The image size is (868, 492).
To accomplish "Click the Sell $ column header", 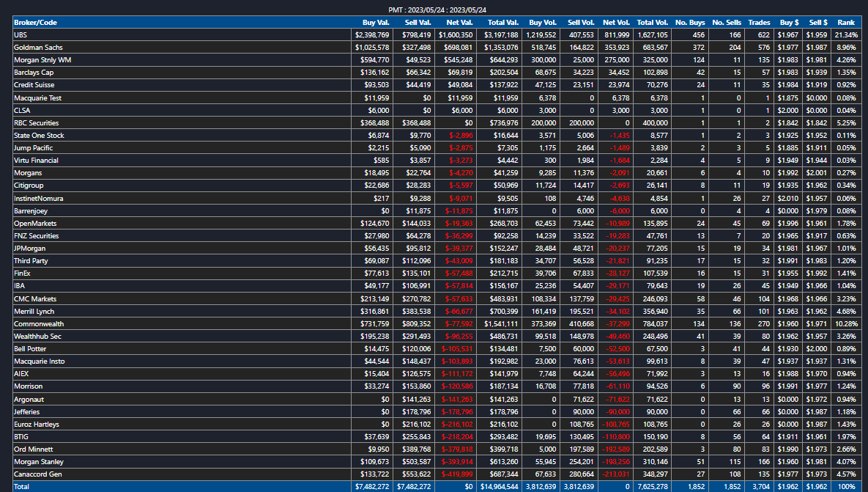I will tap(818, 23).
